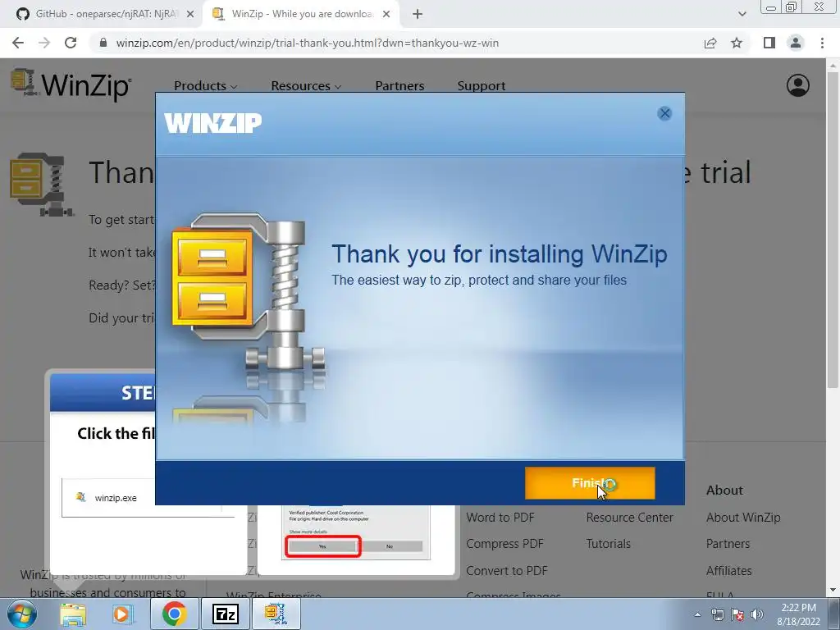Open Partners page in site navigation
This screenshot has width=840, height=630.
tap(399, 85)
